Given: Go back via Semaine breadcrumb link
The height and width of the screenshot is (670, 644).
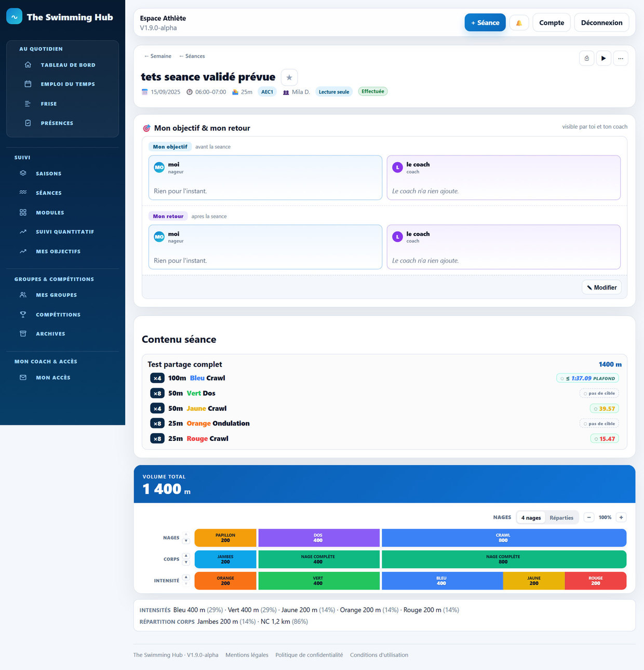Looking at the screenshot, I should (x=158, y=56).
